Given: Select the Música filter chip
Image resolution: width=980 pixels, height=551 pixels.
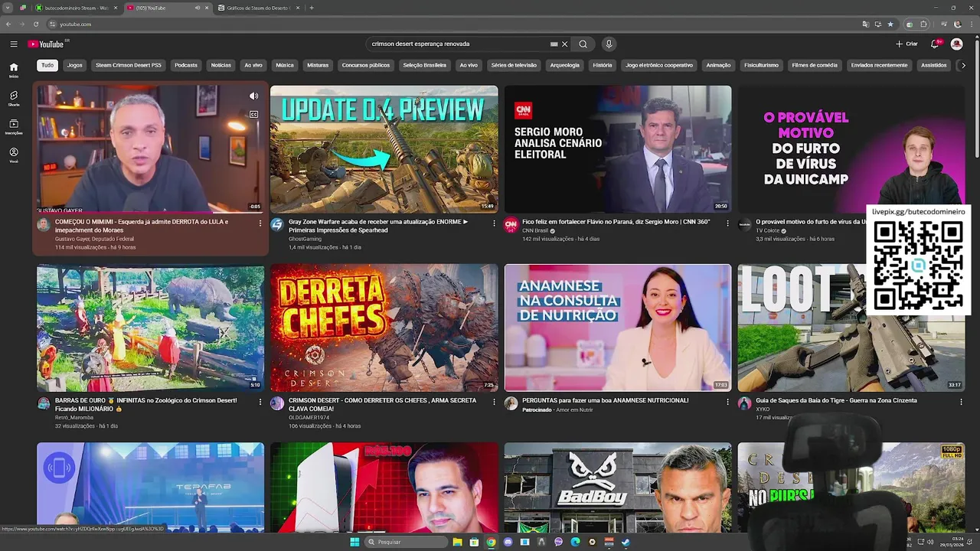Looking at the screenshot, I should pyautogui.click(x=285, y=66).
